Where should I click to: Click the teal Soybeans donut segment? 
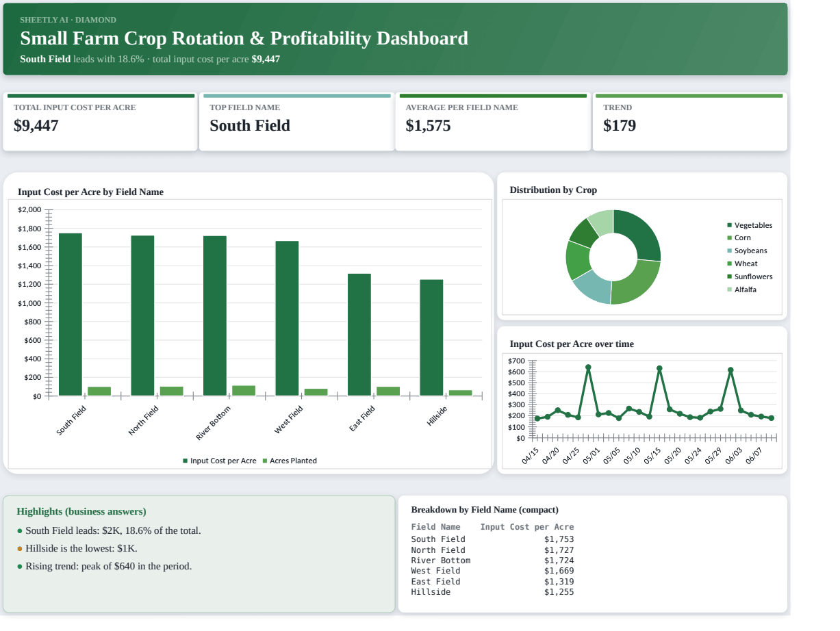coord(593,287)
